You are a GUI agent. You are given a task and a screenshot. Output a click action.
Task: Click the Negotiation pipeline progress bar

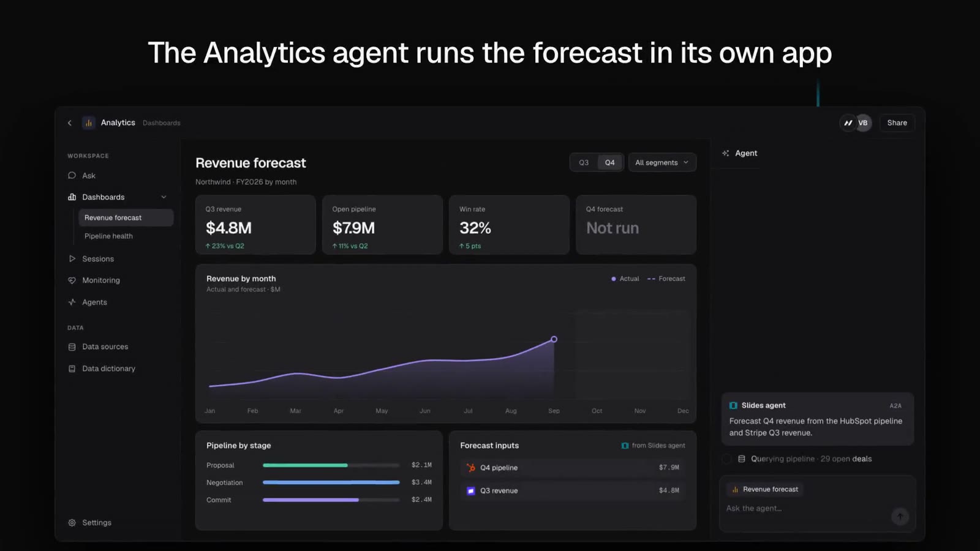(331, 482)
